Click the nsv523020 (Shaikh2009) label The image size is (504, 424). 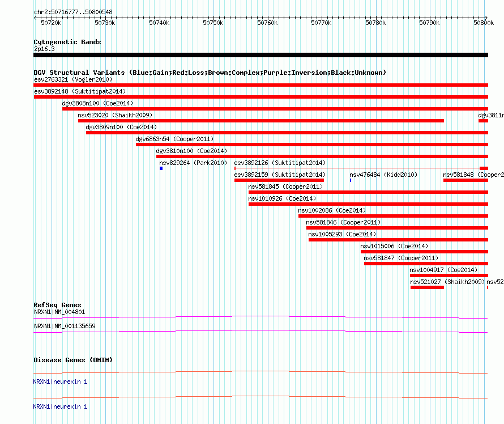115,115
